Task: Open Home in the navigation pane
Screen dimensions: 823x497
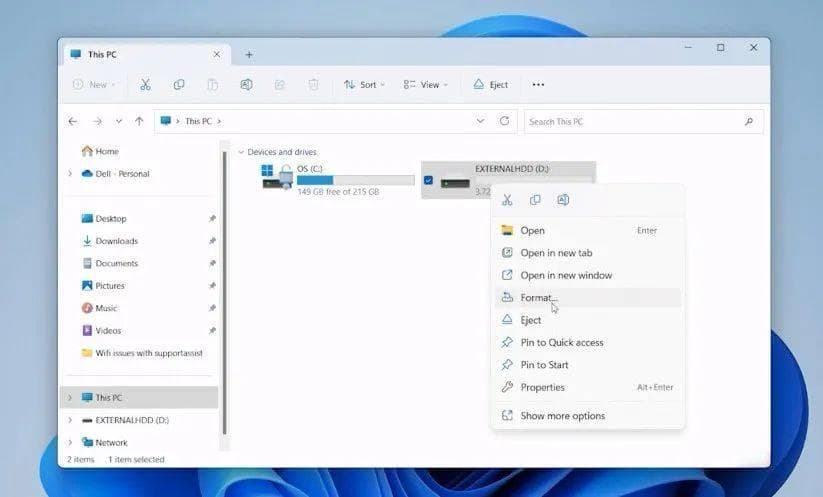Action: coord(100,151)
